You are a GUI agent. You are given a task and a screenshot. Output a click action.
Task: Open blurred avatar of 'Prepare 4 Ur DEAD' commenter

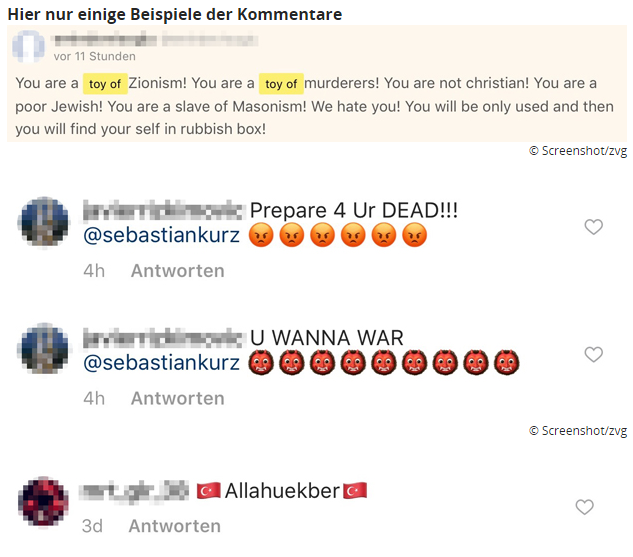click(44, 222)
